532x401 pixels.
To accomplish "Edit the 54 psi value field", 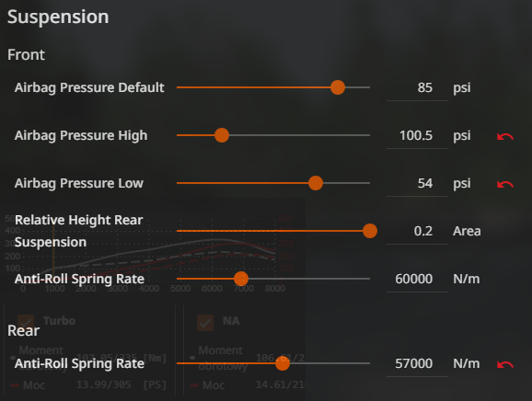I will 417,183.
